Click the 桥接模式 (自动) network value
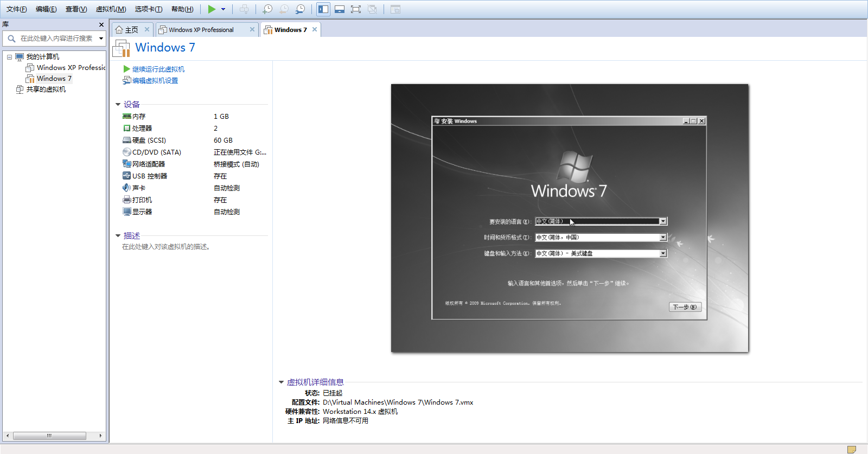This screenshot has width=868, height=454. pyautogui.click(x=237, y=164)
